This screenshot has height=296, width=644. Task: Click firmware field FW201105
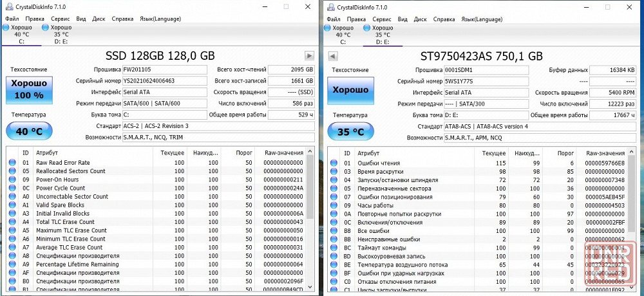165,69
